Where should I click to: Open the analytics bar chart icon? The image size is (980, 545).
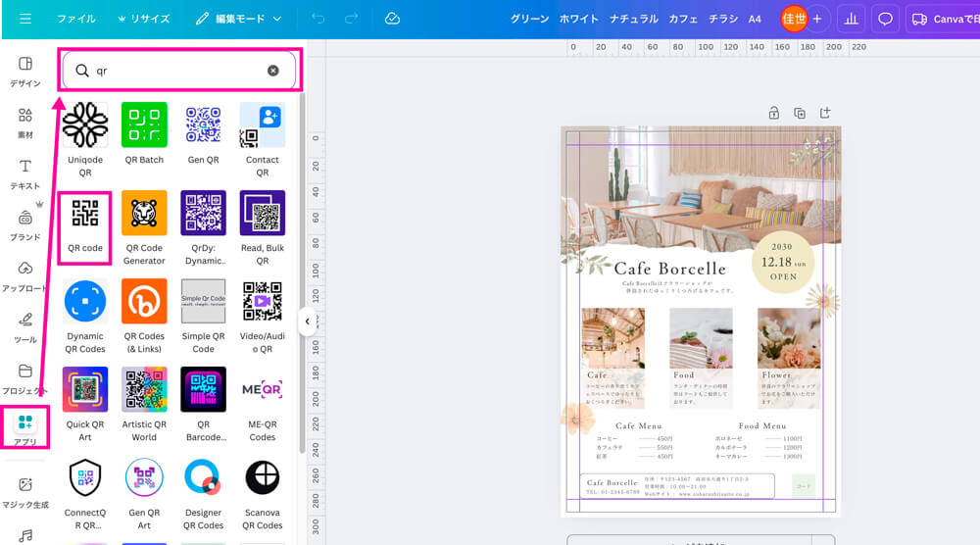click(x=851, y=19)
